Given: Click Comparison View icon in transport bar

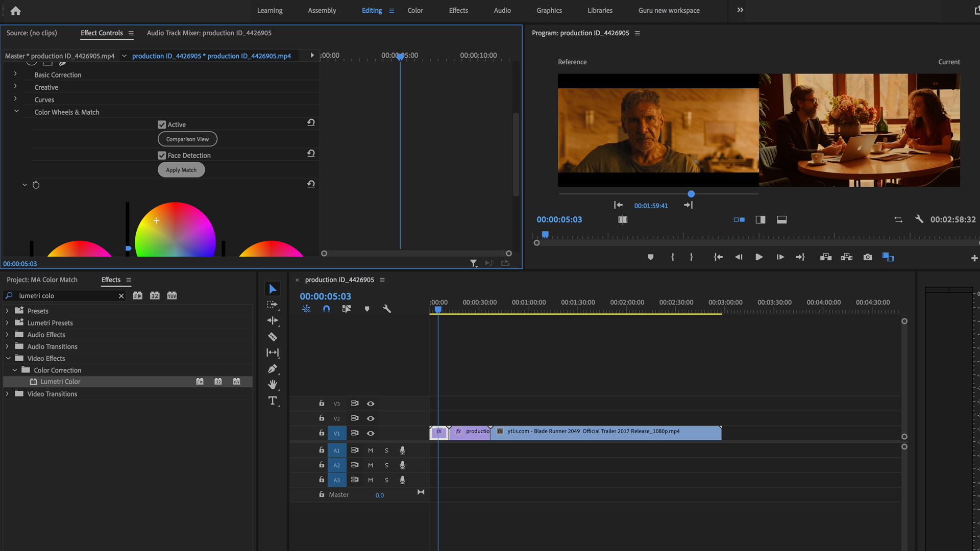Looking at the screenshot, I should click(x=888, y=257).
